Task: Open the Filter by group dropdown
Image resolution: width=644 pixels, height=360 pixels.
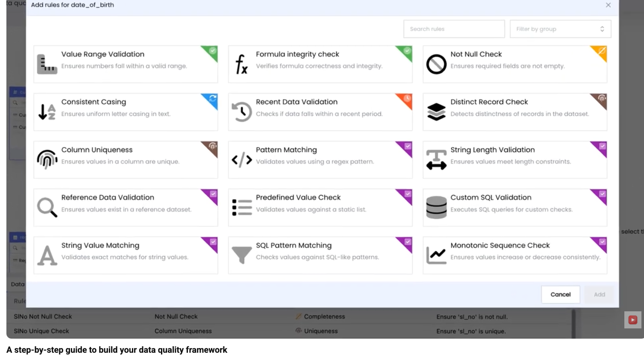Action: click(560, 29)
